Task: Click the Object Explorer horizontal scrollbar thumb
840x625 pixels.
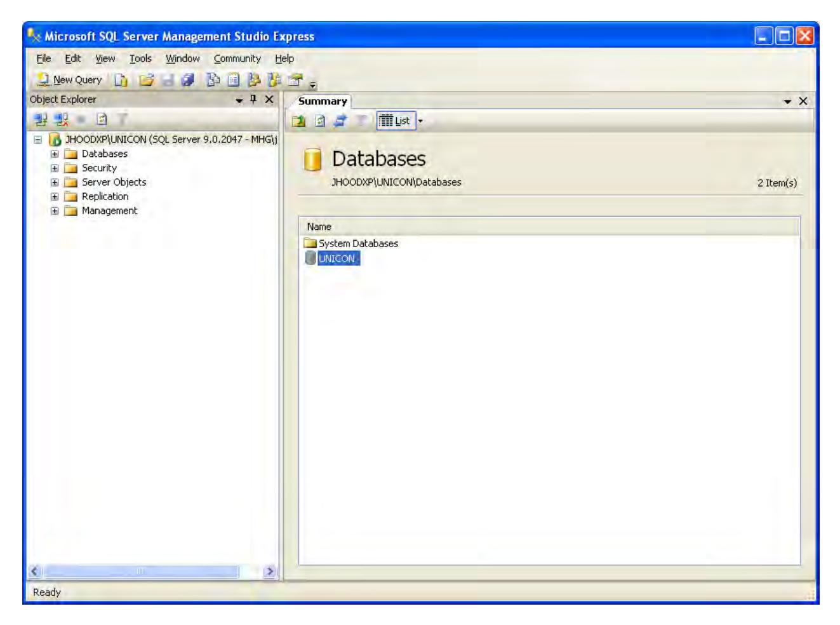Action: coord(140,572)
